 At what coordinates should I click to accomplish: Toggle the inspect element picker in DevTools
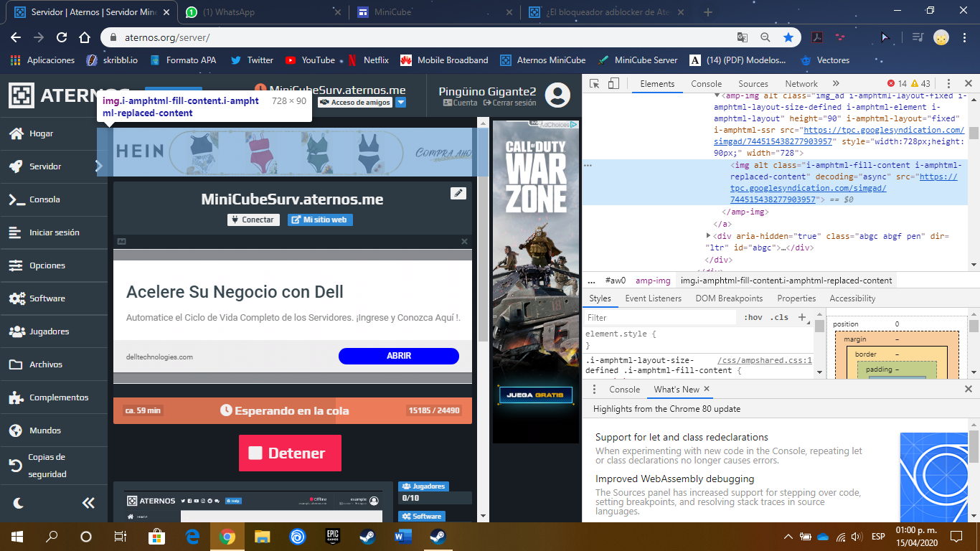click(595, 84)
